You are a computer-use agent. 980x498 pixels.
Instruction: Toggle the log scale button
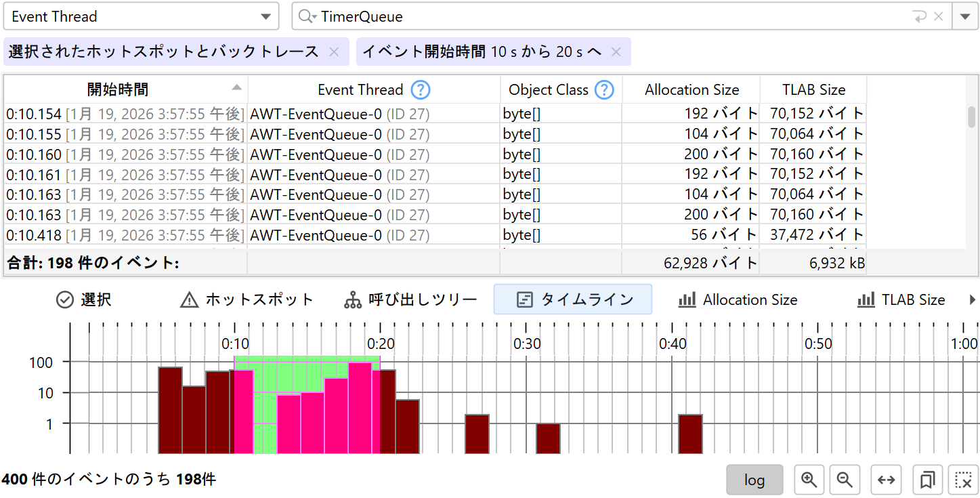(754, 480)
